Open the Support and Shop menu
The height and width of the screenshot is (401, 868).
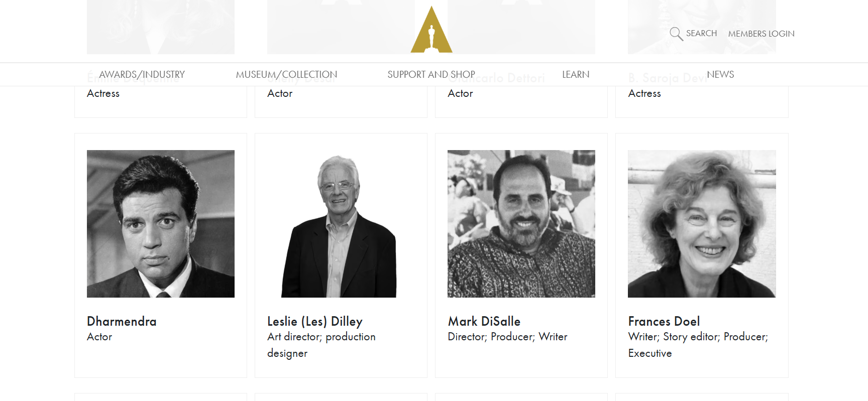coord(431,74)
